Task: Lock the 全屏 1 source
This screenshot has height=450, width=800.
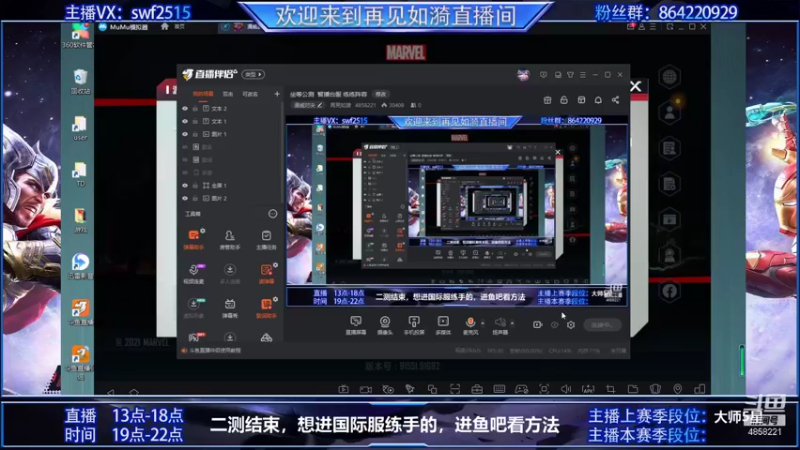Action: 195,185
